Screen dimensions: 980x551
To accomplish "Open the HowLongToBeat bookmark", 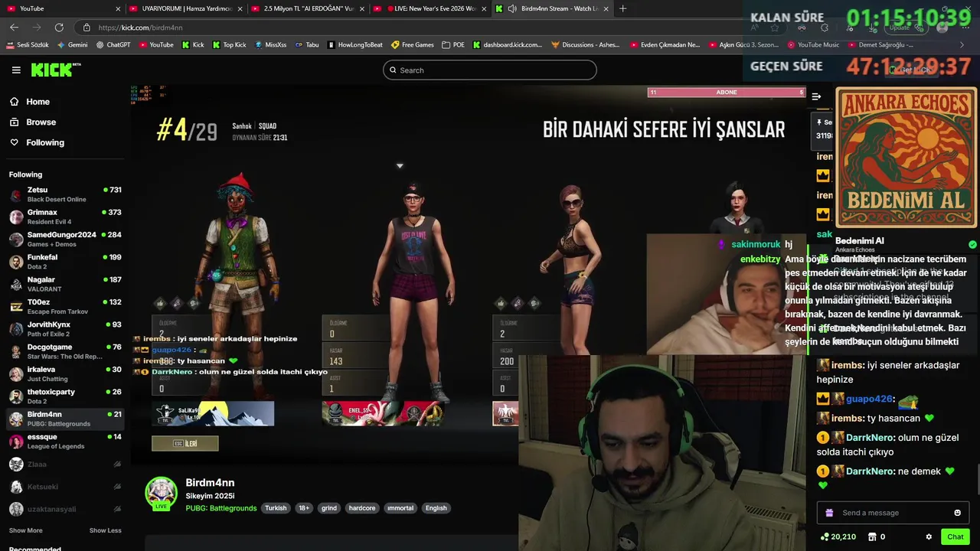I will [x=354, y=44].
